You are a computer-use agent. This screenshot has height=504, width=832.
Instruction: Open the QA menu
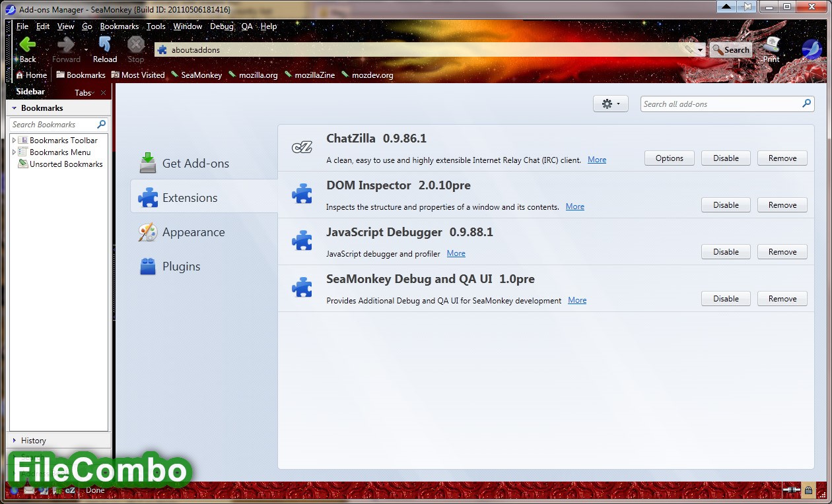pyautogui.click(x=247, y=26)
